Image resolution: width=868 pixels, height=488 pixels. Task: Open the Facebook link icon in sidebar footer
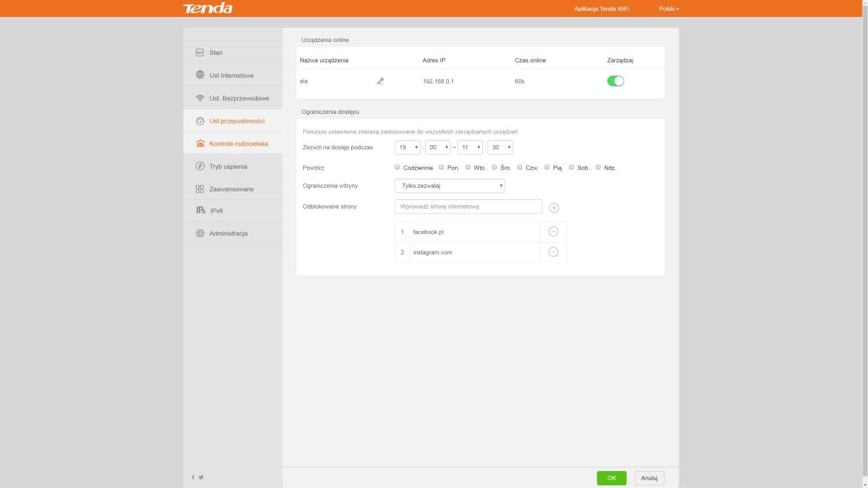click(193, 477)
